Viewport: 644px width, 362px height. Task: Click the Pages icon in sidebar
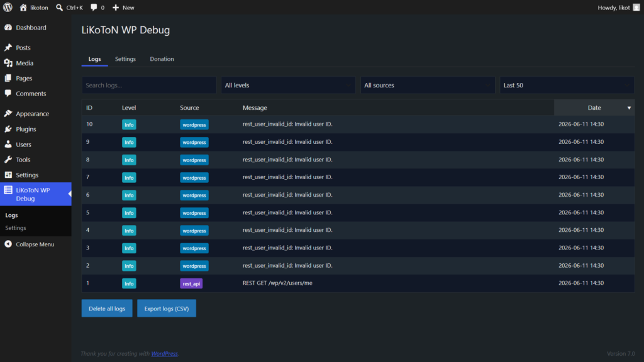click(8, 78)
